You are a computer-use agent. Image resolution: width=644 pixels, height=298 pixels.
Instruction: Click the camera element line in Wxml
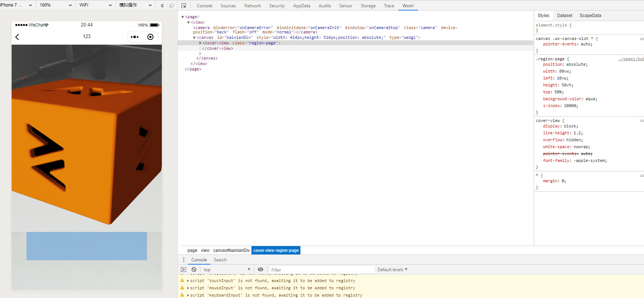coord(325,30)
